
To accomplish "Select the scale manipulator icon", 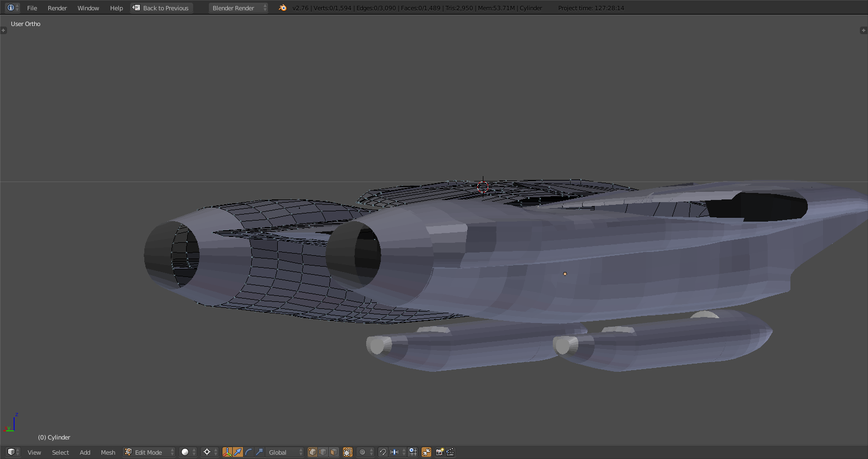I will click(259, 452).
